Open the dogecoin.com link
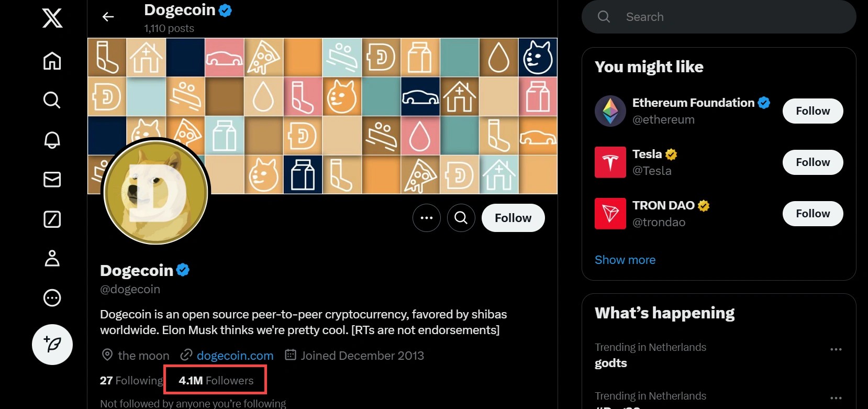This screenshot has width=868, height=409. point(235,356)
